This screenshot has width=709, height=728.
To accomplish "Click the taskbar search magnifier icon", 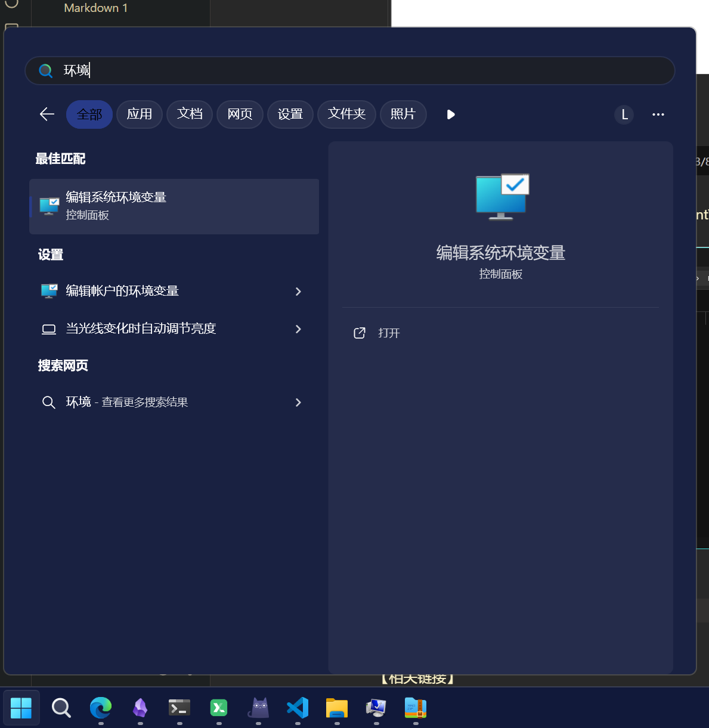I will 61,708.
